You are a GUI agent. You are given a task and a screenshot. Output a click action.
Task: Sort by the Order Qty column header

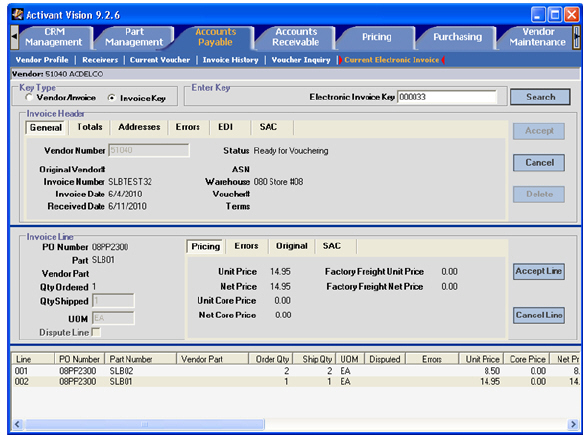(271, 359)
